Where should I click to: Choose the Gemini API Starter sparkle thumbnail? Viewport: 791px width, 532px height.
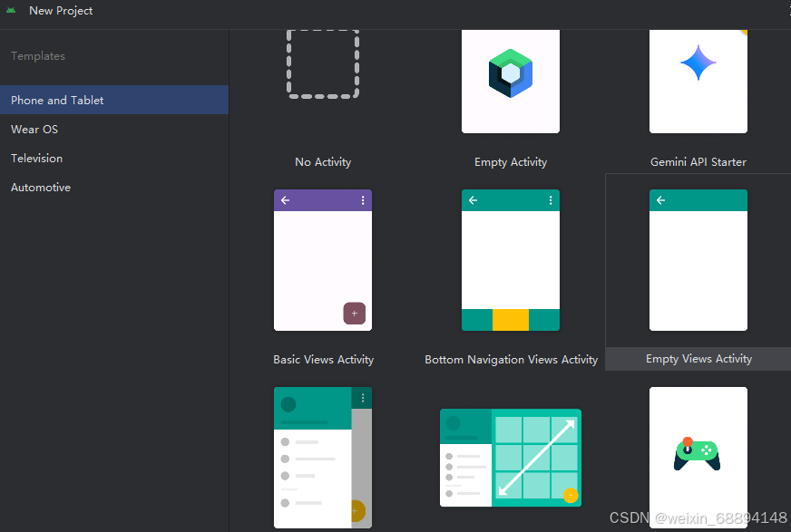698,82
